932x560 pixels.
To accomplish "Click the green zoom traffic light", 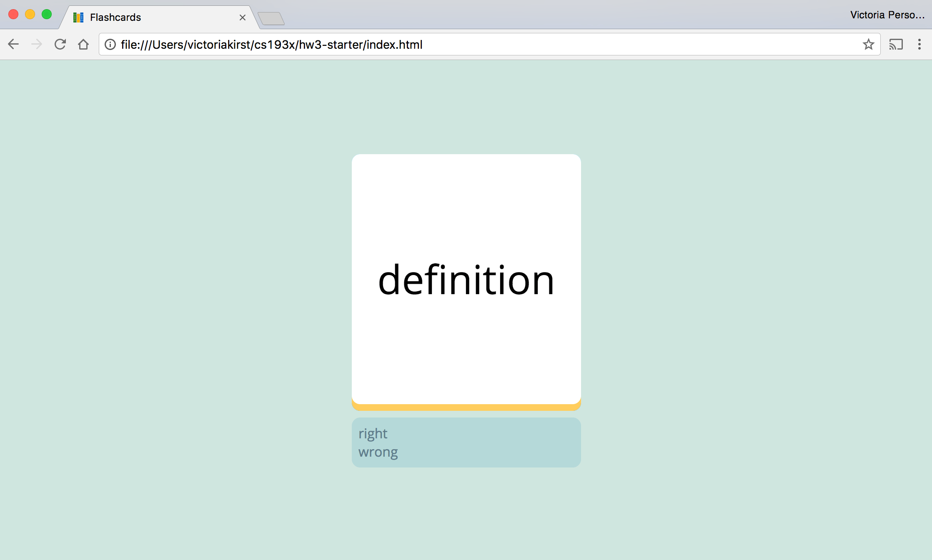I will [x=46, y=14].
